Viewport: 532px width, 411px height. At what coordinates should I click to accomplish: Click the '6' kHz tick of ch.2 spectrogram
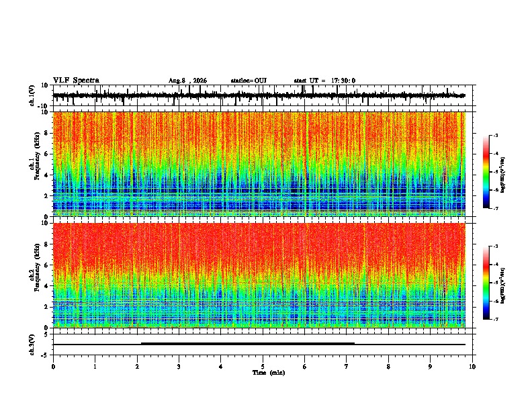tap(46, 265)
